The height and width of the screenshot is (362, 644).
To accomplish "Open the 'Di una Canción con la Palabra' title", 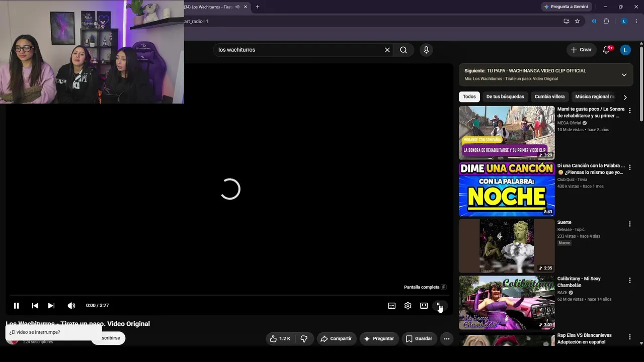I will pos(591,169).
